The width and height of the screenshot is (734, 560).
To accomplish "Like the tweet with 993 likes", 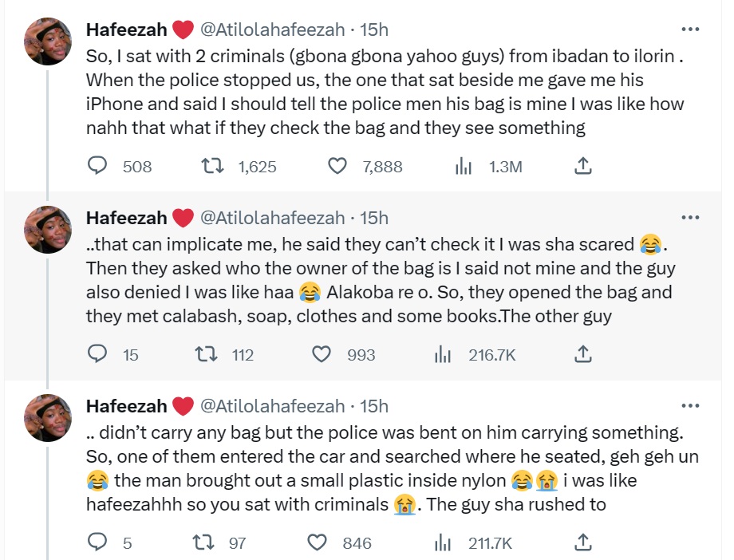I will 322,354.
